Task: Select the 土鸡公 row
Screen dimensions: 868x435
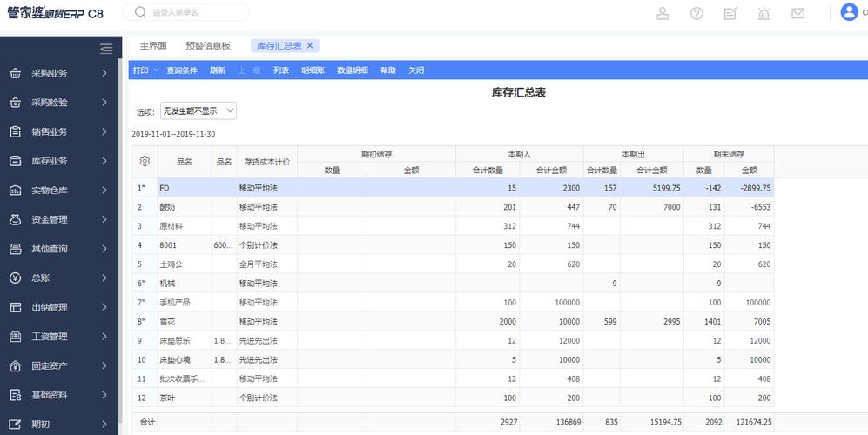Action: (453, 264)
